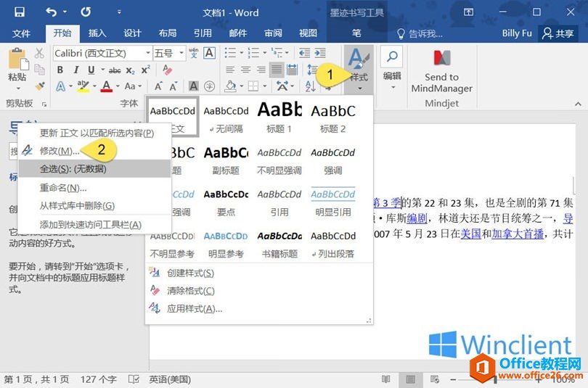Decrease the paragraph indent
The height and width of the screenshot is (388, 588).
point(304,53)
